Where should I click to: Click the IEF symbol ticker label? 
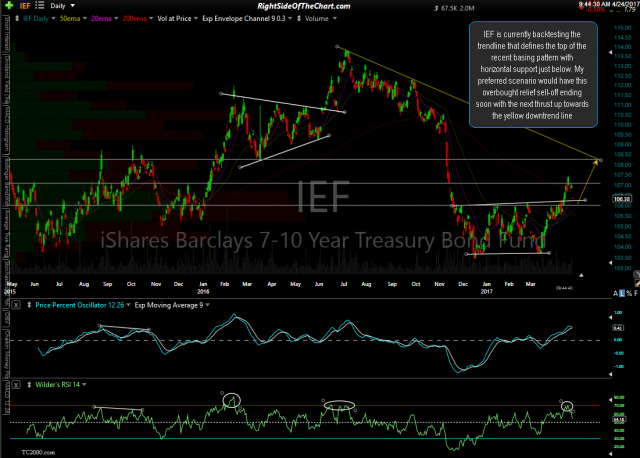(25, 6)
